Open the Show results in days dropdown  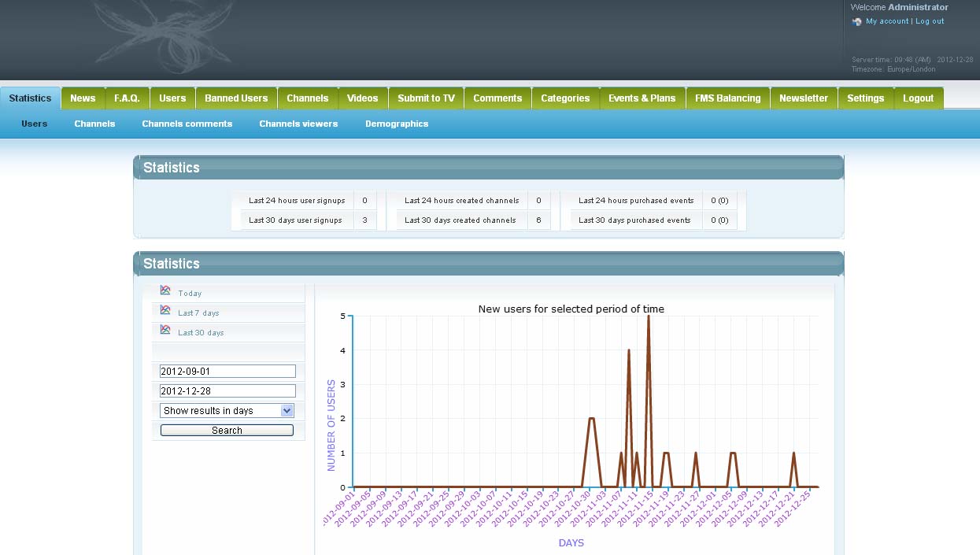coord(227,411)
